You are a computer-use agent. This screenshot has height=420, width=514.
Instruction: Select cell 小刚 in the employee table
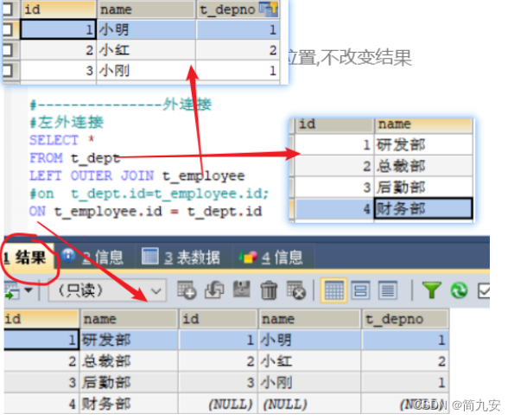[x=146, y=71]
